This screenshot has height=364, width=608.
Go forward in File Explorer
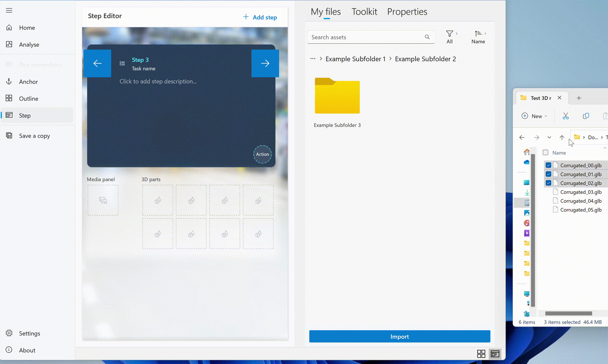[536, 137]
